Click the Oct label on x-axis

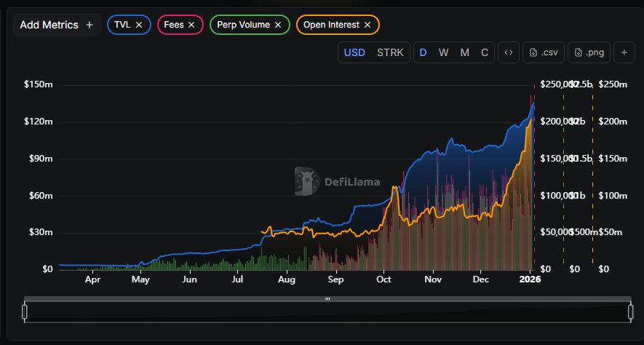coord(384,279)
